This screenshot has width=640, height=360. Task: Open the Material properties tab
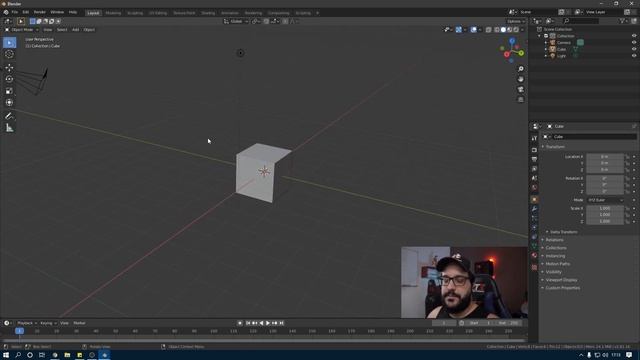coord(534,255)
